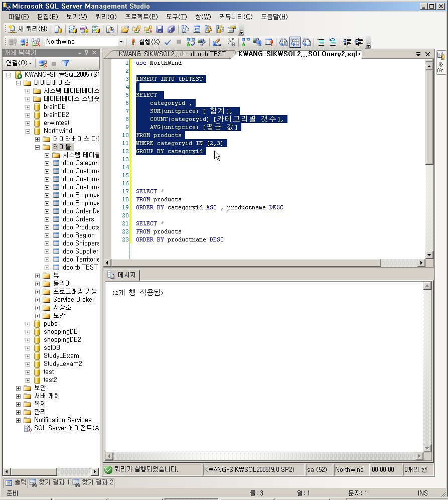The width and height of the screenshot is (448, 500).
Task: Click the Design Query in Editor icon
Action: point(216,42)
